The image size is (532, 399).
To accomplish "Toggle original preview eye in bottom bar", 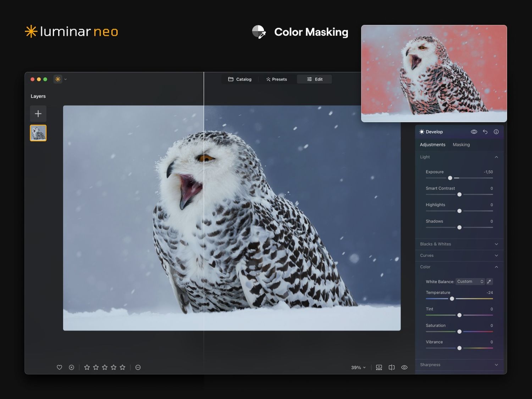I will coord(404,367).
